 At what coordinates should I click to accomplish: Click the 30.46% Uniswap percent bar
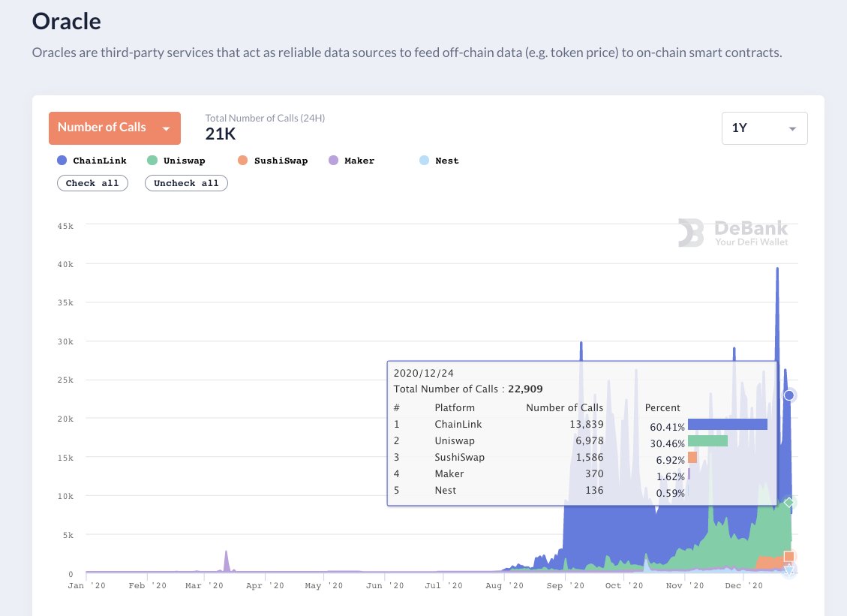click(707, 441)
